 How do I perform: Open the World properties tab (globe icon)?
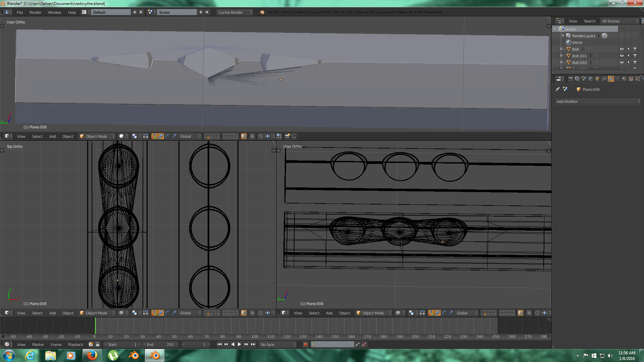[x=591, y=79]
